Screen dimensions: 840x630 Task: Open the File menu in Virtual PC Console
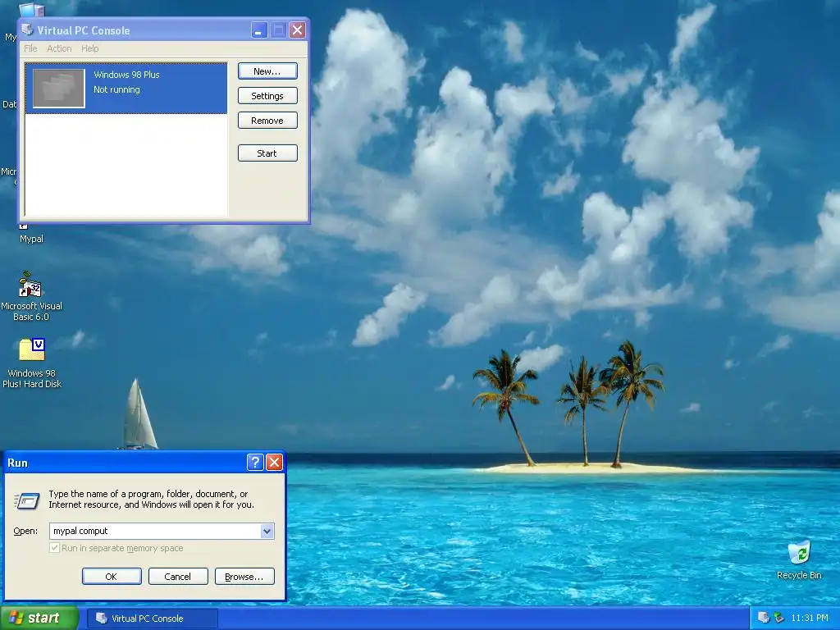click(30, 48)
